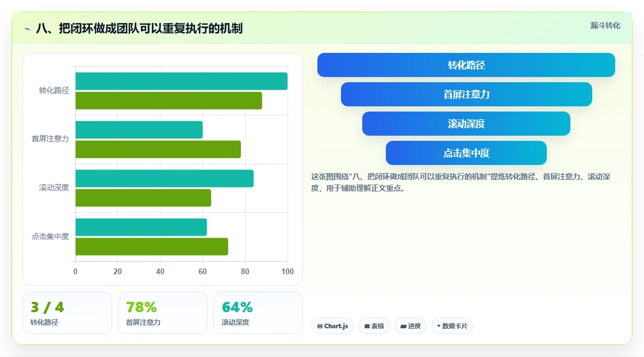This screenshot has height=357, width=644.
Task: Click the teal bar for 滚动深度
Action: (164, 178)
